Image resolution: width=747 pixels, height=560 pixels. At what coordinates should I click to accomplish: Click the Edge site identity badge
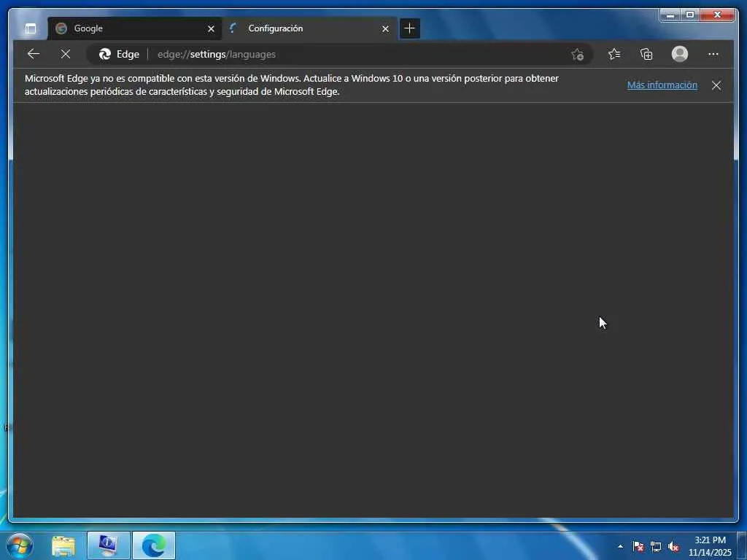pyautogui.click(x=119, y=54)
